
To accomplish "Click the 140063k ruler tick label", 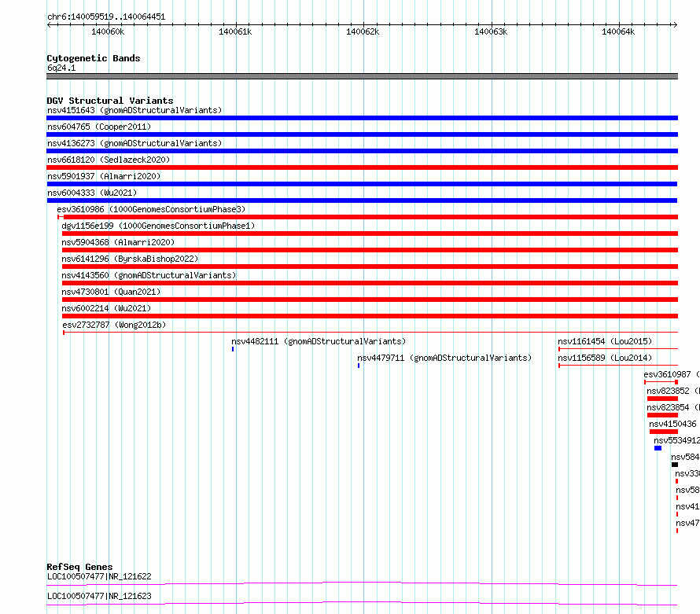I will (491, 31).
